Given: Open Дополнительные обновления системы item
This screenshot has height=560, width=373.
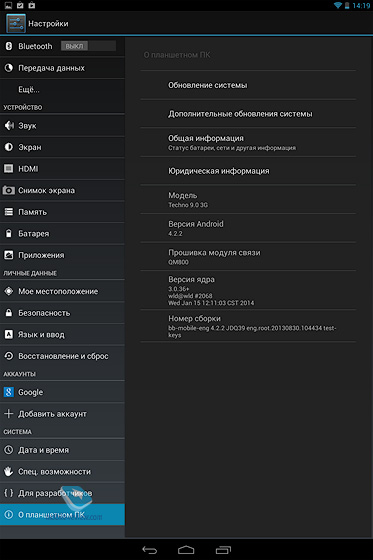Looking at the screenshot, I should [x=248, y=114].
